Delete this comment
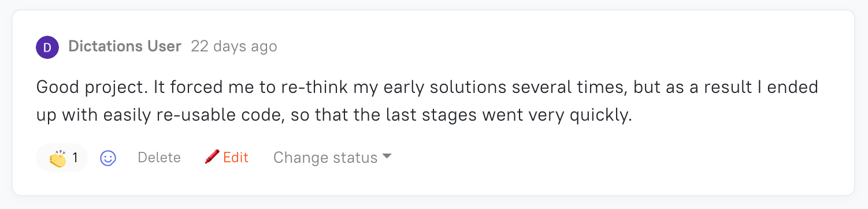 (x=159, y=158)
